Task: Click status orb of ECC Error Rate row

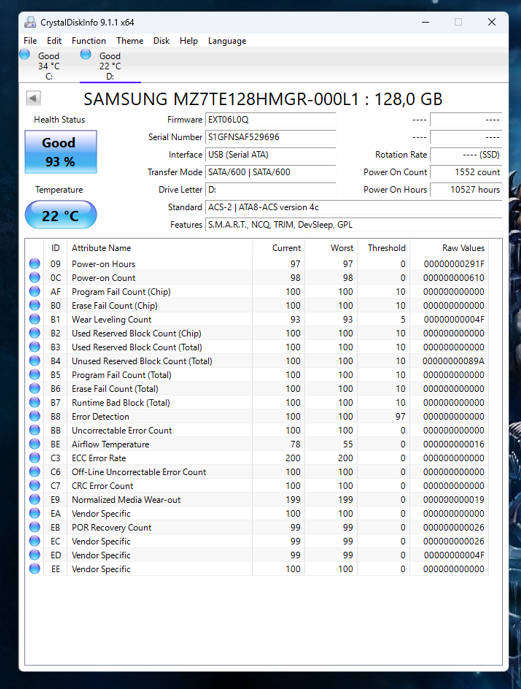Action: click(34, 458)
